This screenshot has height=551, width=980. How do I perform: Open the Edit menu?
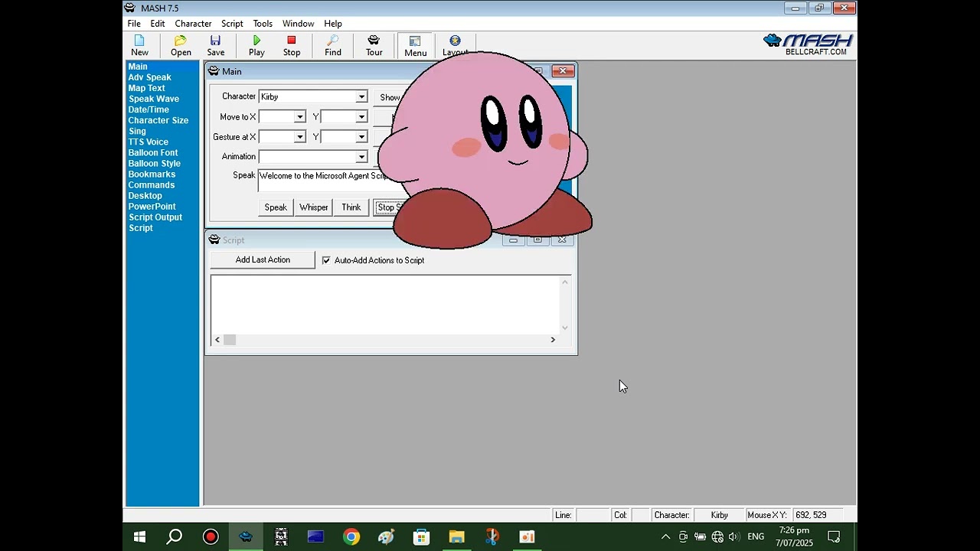coord(158,24)
